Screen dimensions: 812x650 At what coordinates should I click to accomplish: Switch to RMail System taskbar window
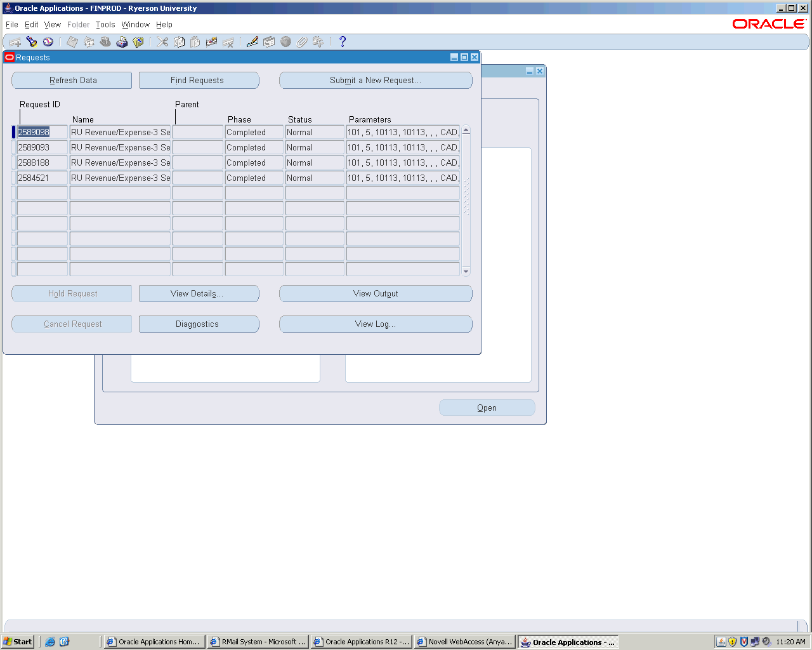coord(258,642)
